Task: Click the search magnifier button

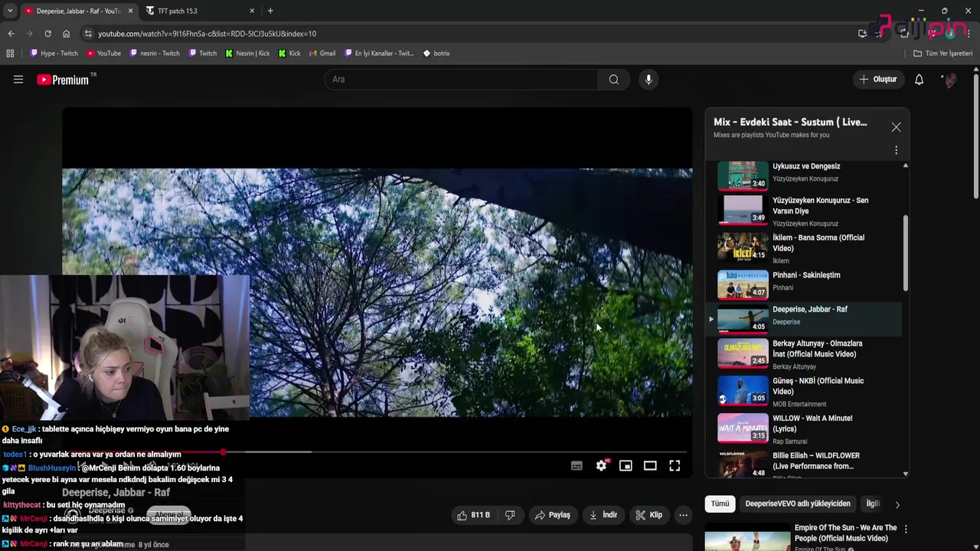Action: pyautogui.click(x=613, y=80)
